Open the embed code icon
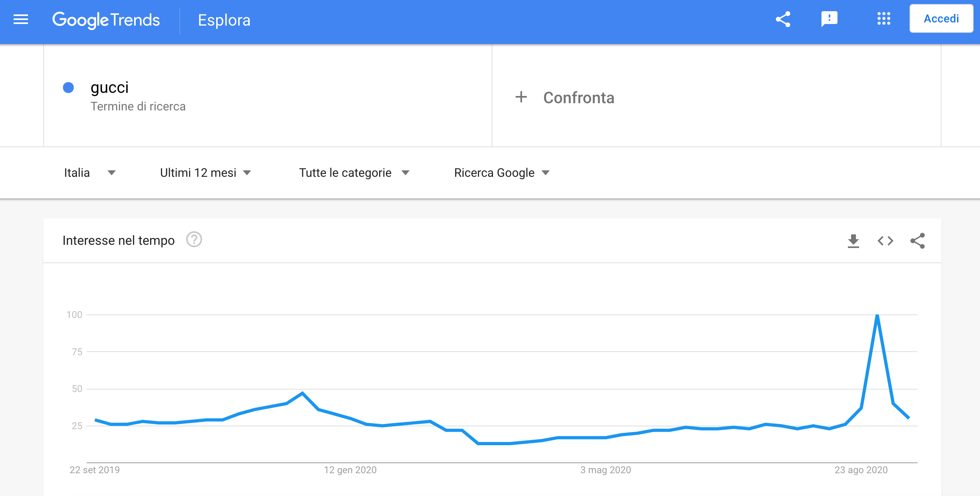Image resolution: width=980 pixels, height=496 pixels. 886,241
